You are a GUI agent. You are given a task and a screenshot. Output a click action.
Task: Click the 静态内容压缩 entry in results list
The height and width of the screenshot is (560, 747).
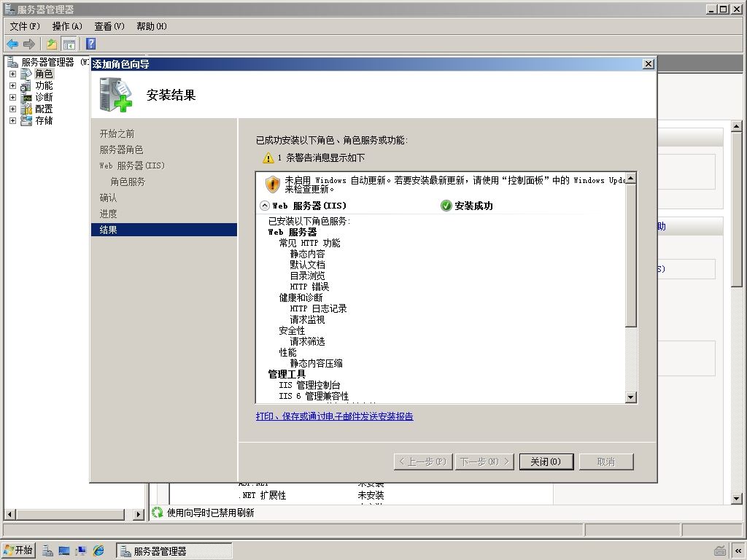(317, 363)
